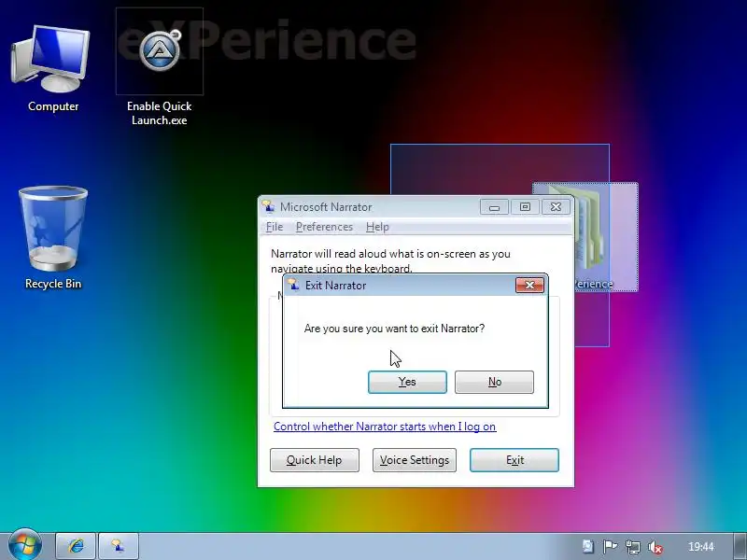
Task: Confirm exit by clicking Yes
Action: tap(407, 382)
